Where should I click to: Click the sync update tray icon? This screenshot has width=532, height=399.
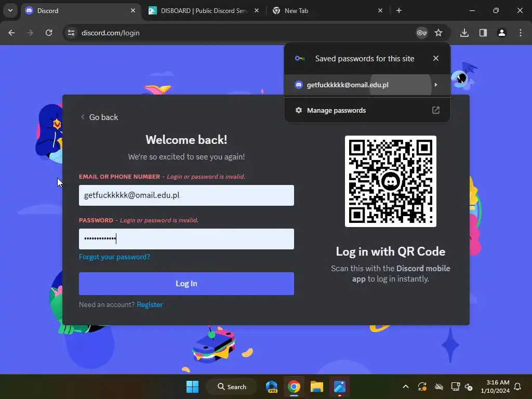(422, 387)
